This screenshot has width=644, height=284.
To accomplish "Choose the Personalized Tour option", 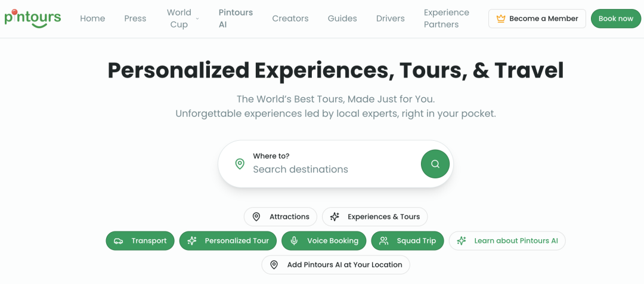I will 228,241.
